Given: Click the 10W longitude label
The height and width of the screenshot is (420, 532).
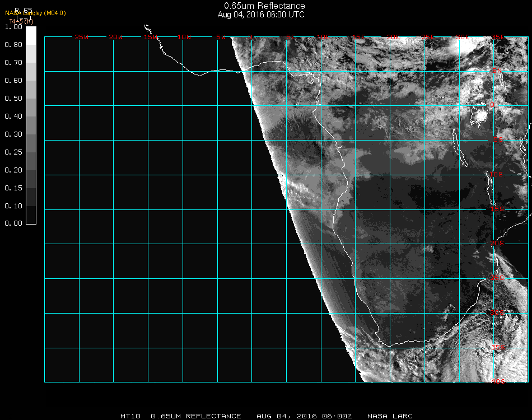Looking at the screenshot, I should point(184,37).
